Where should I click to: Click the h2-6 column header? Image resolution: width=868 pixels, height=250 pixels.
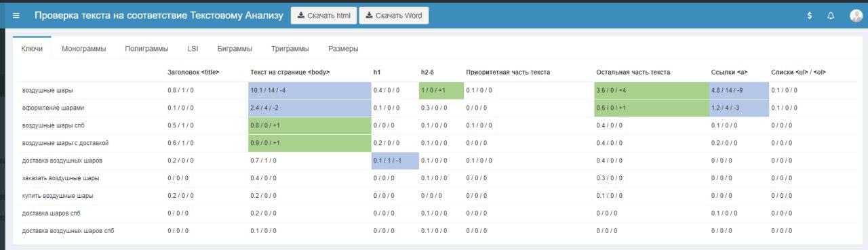(428, 72)
